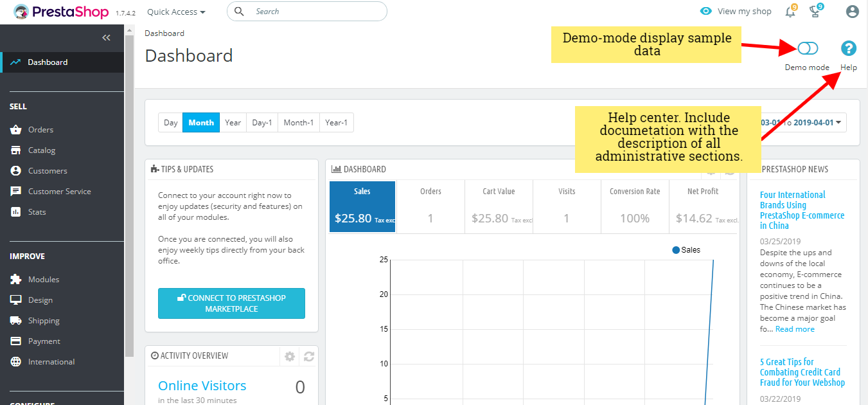
Task: Select the Sales metric tile
Action: coord(363,207)
